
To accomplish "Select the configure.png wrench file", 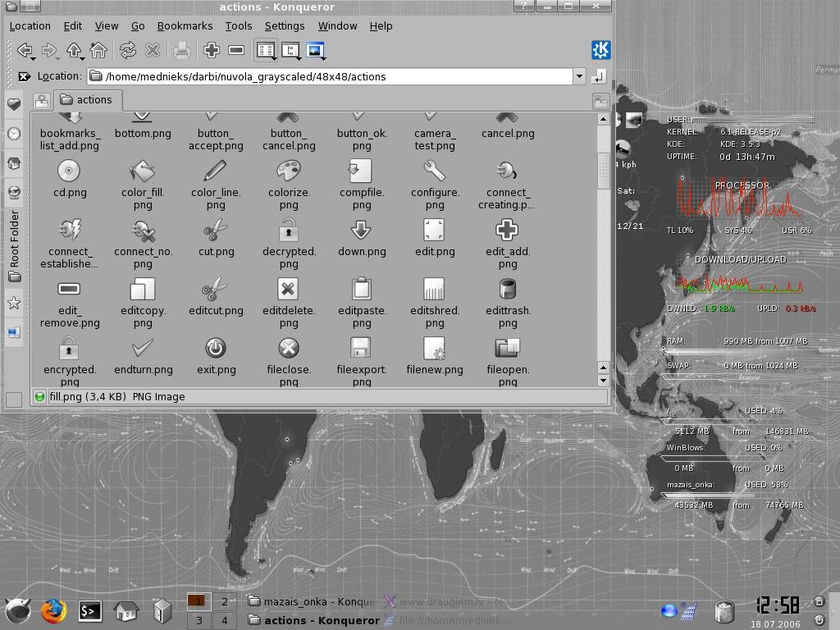I will (x=435, y=185).
